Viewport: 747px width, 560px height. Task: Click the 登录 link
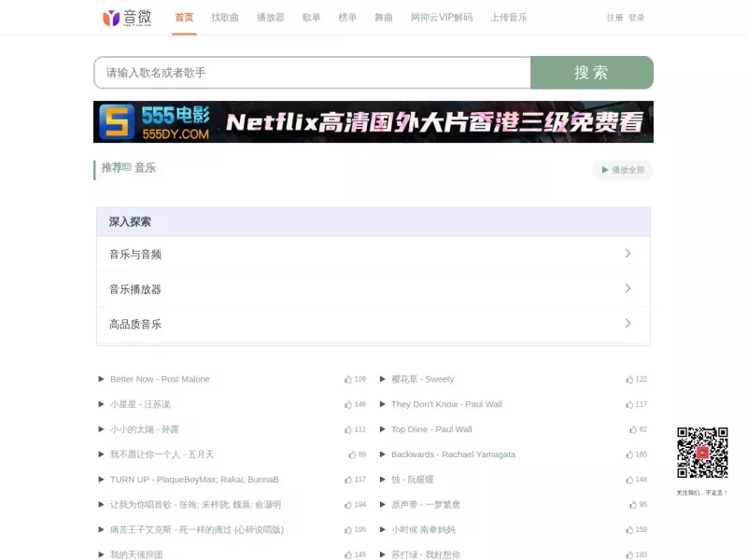[x=637, y=18]
